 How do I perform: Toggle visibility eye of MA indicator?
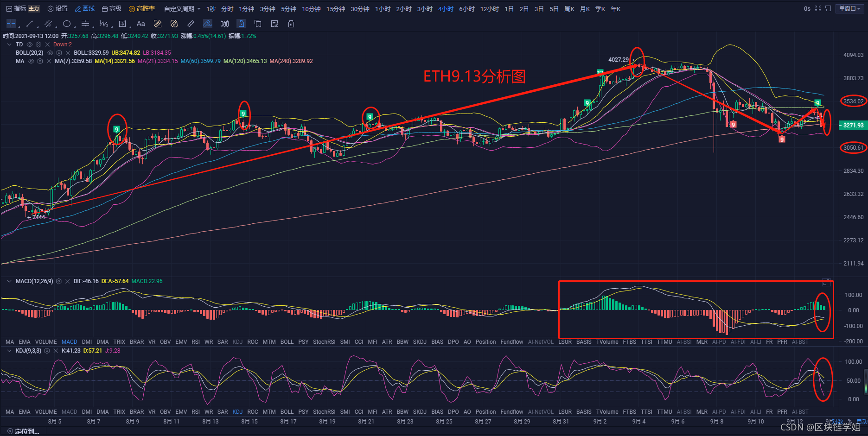click(32, 61)
